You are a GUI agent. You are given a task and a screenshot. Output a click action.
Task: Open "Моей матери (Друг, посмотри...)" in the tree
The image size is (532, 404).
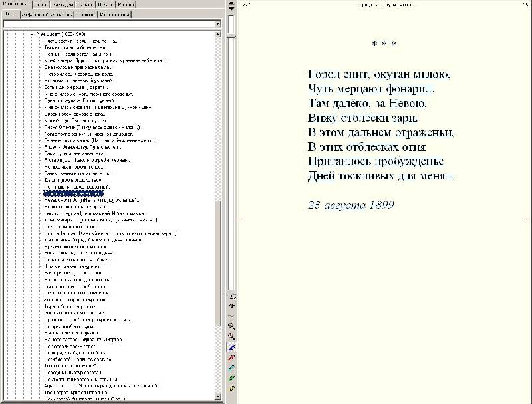[105, 60]
